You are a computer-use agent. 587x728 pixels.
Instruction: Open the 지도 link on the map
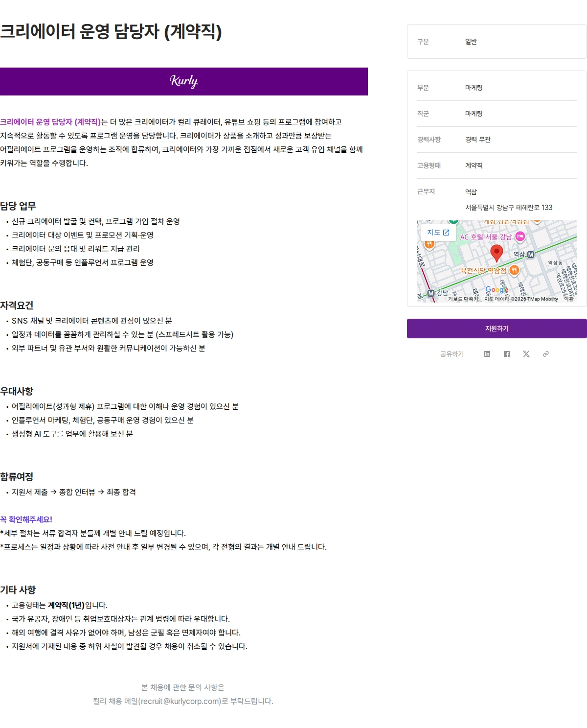tap(438, 233)
